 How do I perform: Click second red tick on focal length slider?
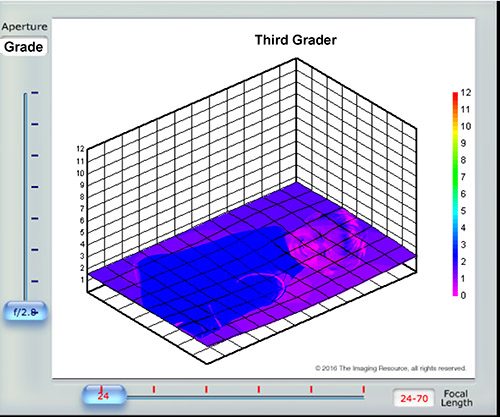point(154,389)
